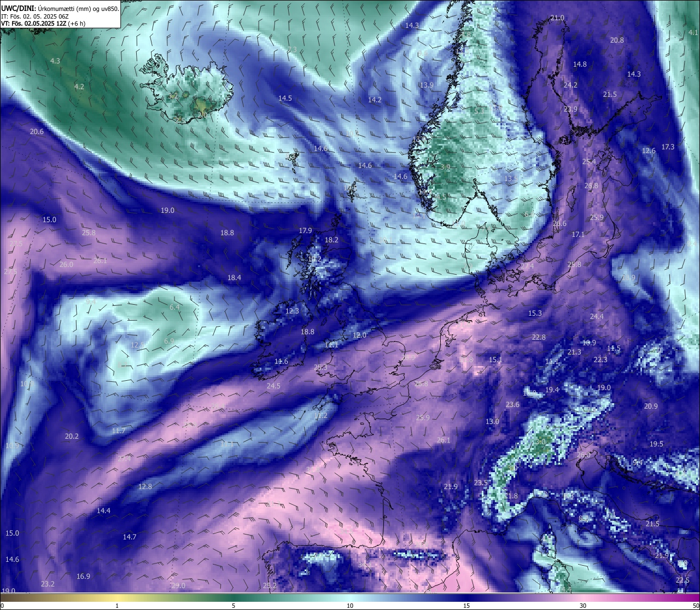Click the 19.4 value on the map
700x610 pixels.
pos(552,390)
